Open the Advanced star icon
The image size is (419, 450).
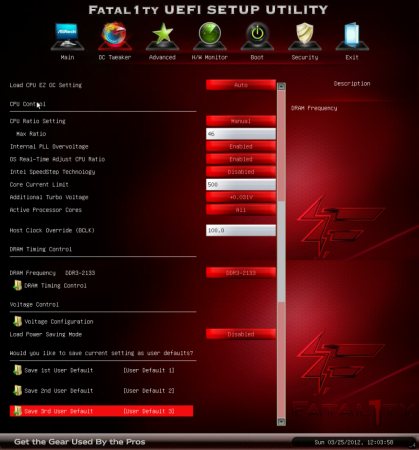pyautogui.click(x=162, y=36)
